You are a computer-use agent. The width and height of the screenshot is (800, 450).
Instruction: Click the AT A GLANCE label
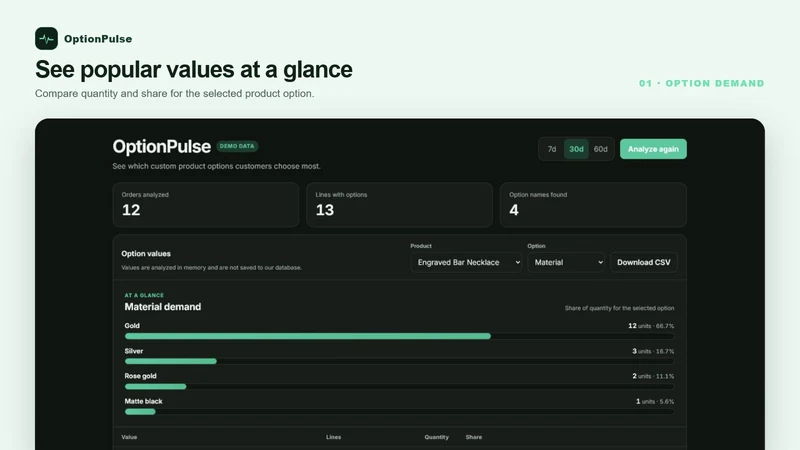click(x=144, y=295)
